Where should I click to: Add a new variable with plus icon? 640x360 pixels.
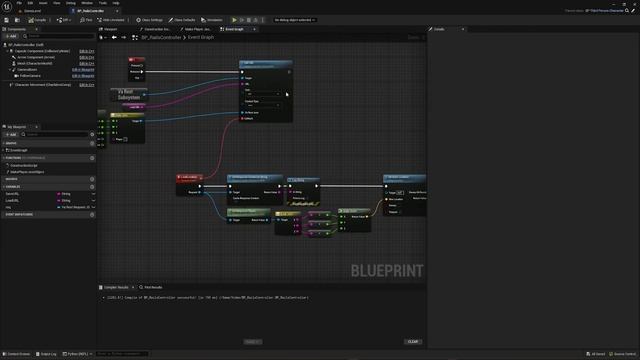coord(92,187)
